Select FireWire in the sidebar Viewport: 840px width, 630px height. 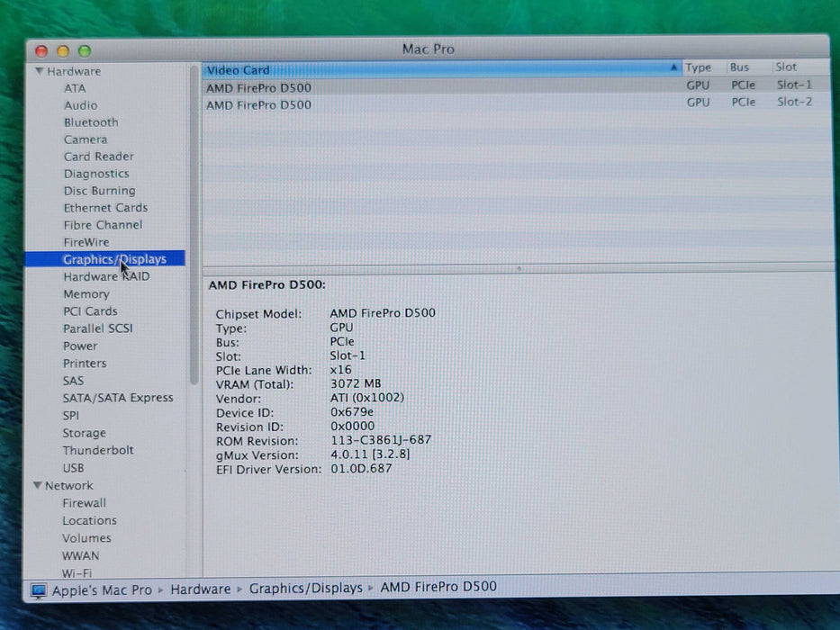[x=86, y=242]
